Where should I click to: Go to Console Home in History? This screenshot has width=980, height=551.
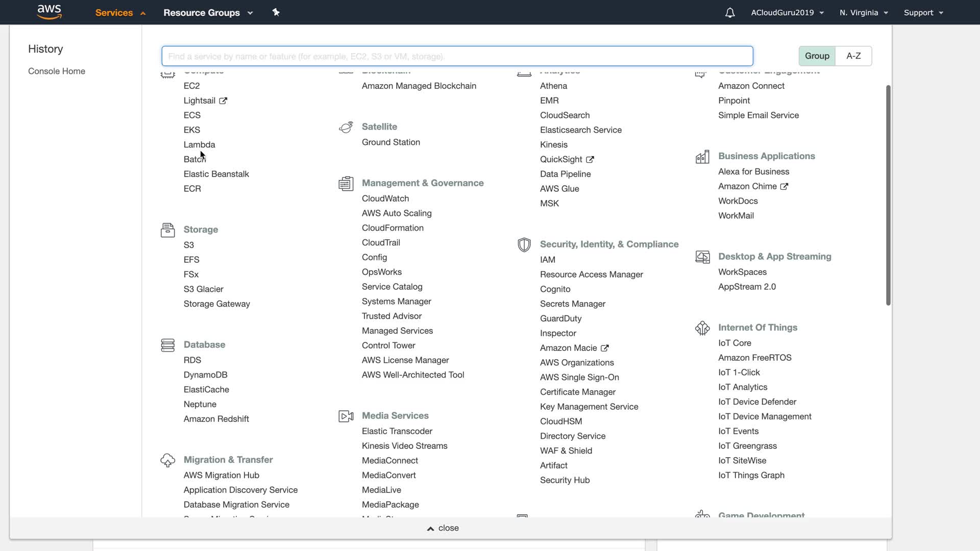(57, 71)
